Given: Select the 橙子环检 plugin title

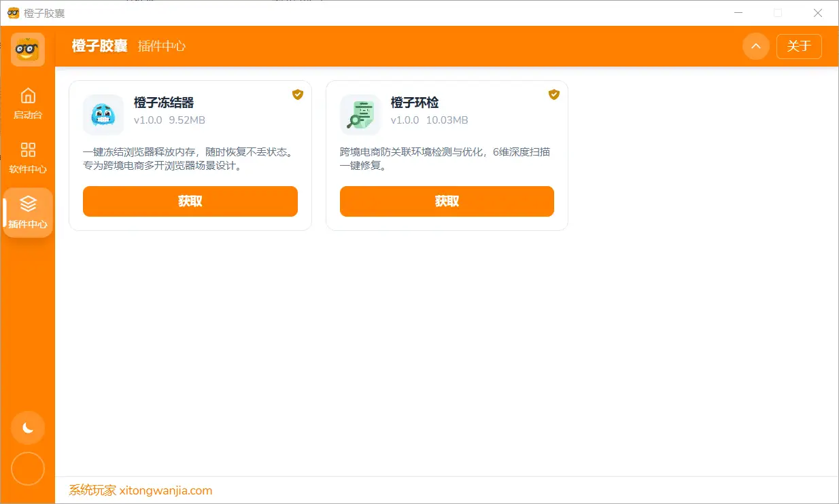Looking at the screenshot, I should [414, 103].
